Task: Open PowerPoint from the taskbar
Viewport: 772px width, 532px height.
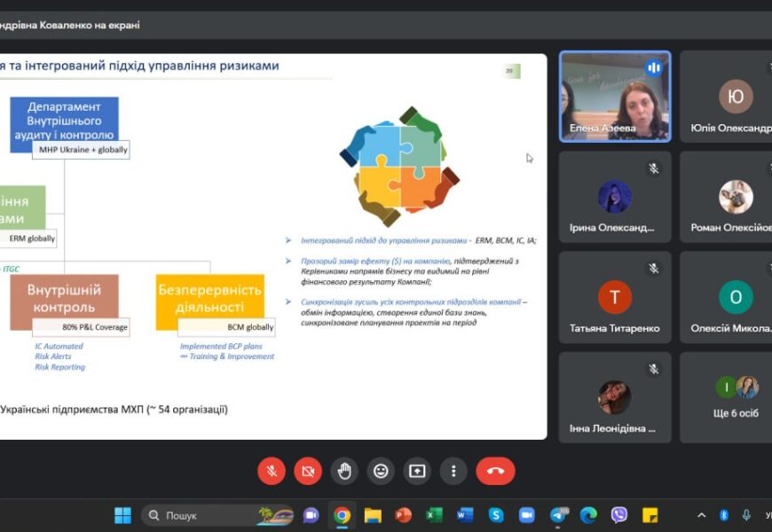Action: [404, 515]
